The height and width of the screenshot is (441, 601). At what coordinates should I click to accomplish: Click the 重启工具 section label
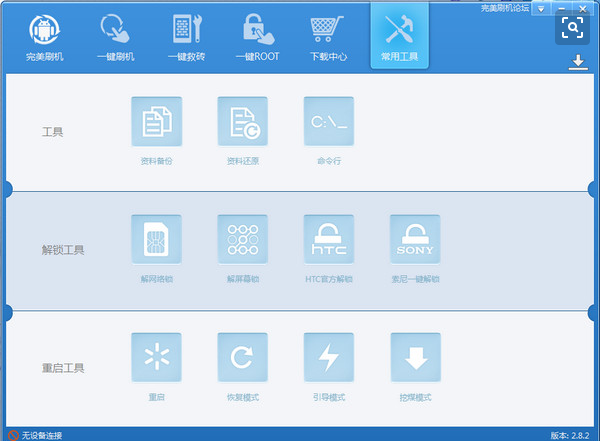tap(63, 368)
